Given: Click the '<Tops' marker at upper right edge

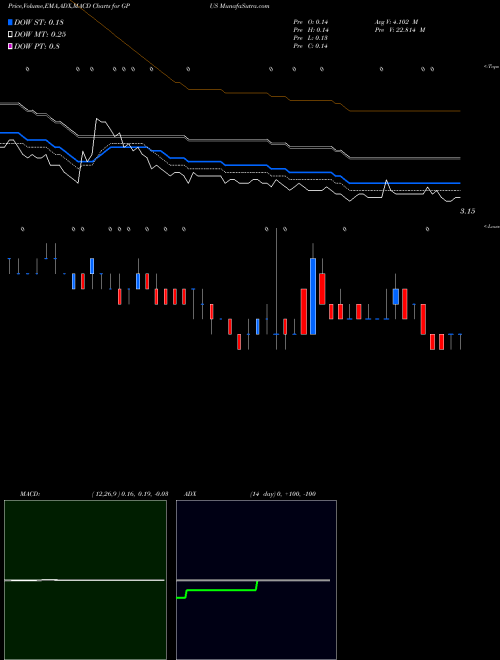Looking at the screenshot, I should 492,67.
